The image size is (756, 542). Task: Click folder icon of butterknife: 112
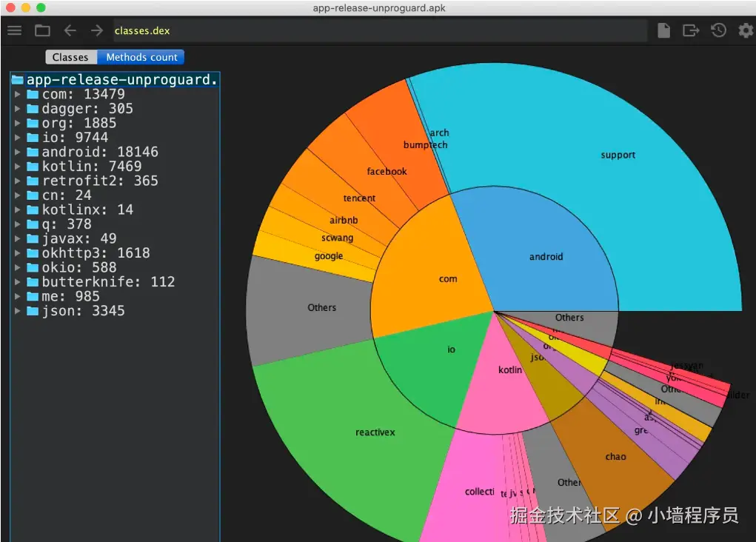pyautogui.click(x=33, y=282)
